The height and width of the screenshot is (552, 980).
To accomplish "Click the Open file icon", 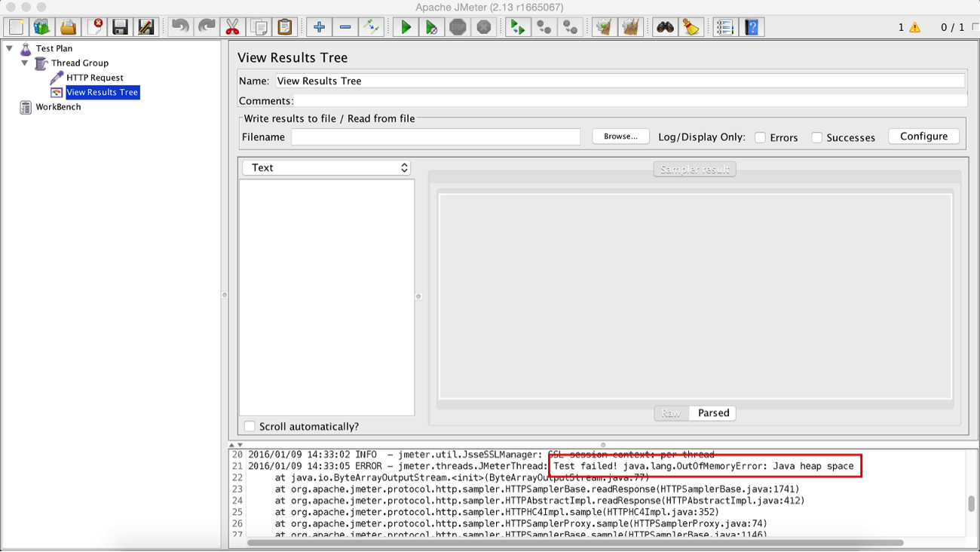I will (68, 28).
